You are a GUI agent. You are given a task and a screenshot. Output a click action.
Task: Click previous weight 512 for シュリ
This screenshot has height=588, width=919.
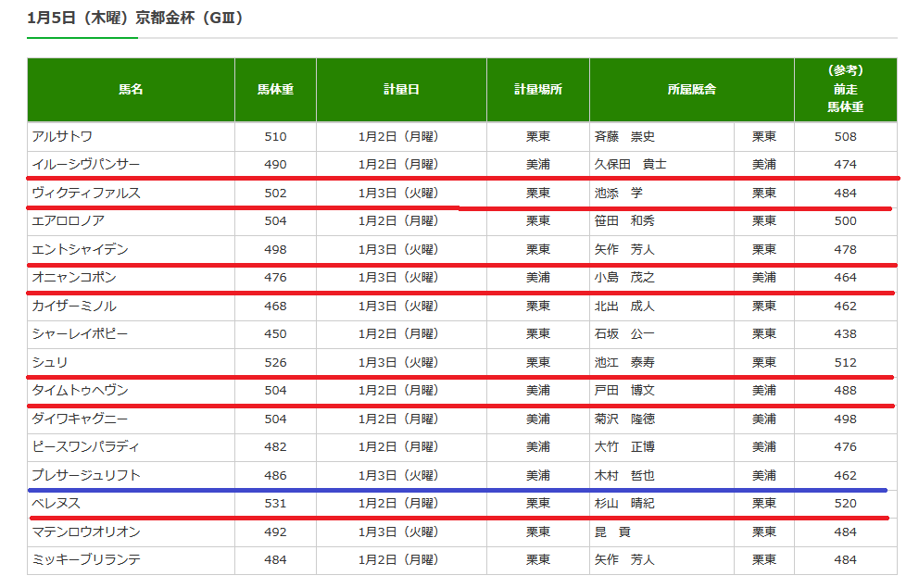click(845, 362)
